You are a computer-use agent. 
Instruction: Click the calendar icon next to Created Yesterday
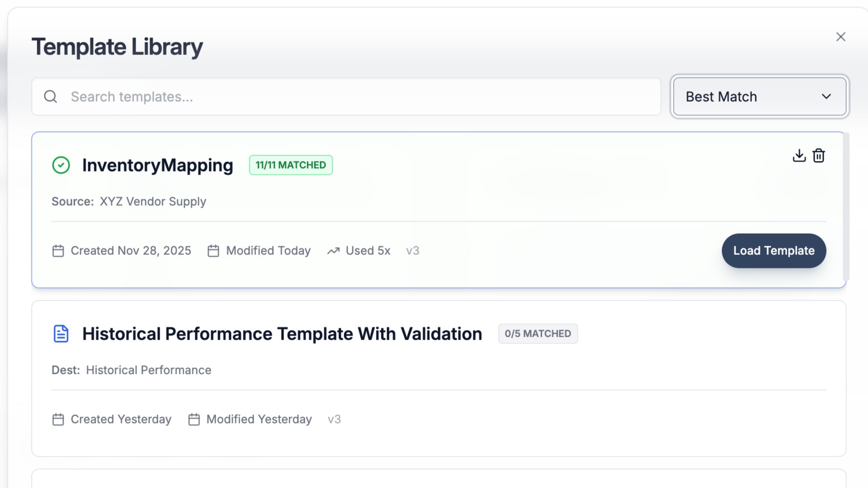pos(58,420)
